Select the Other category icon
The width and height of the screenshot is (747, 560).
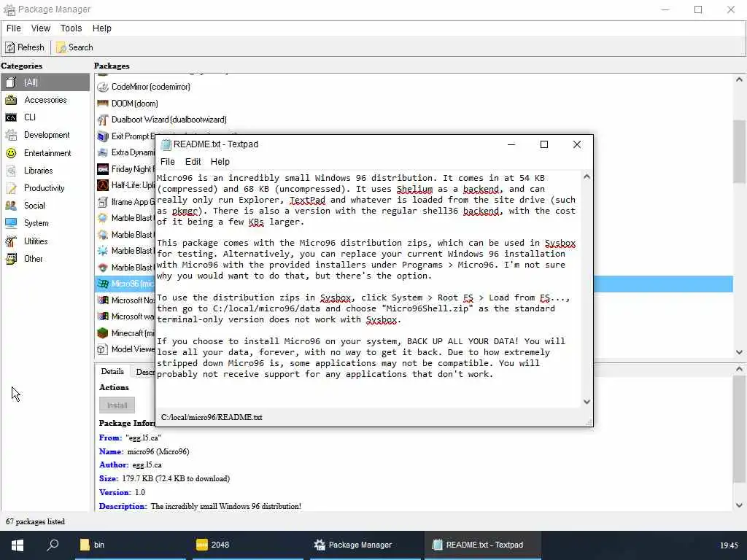tap(11, 259)
